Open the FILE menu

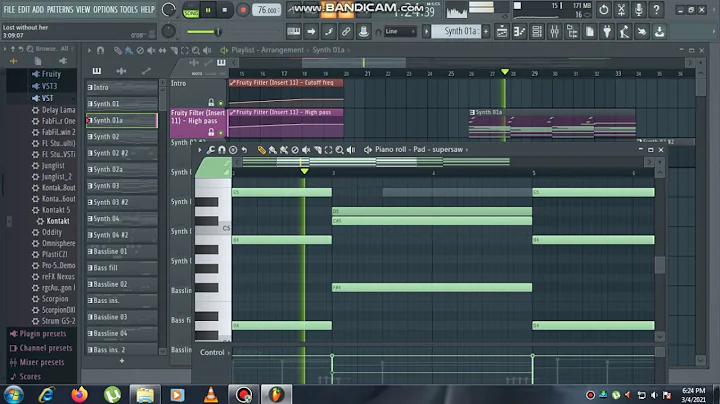(x=9, y=9)
